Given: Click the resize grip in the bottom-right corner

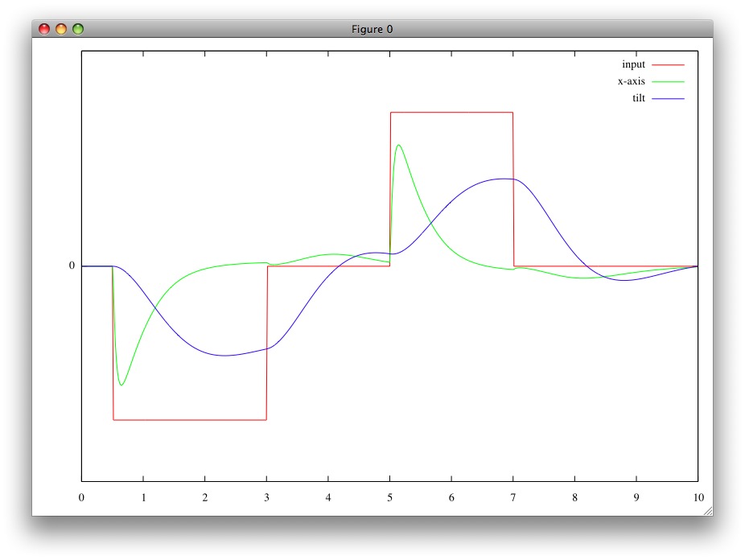Looking at the screenshot, I should 707,510.
